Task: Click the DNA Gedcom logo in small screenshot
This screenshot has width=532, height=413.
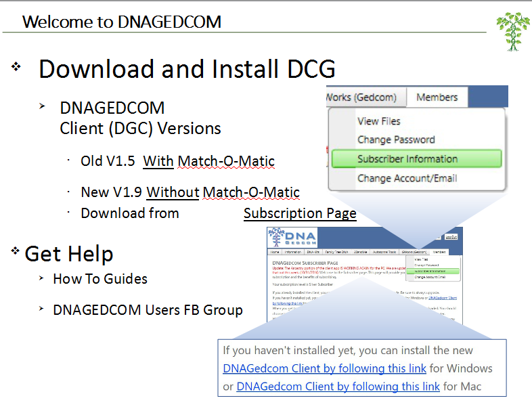Action: [292, 237]
